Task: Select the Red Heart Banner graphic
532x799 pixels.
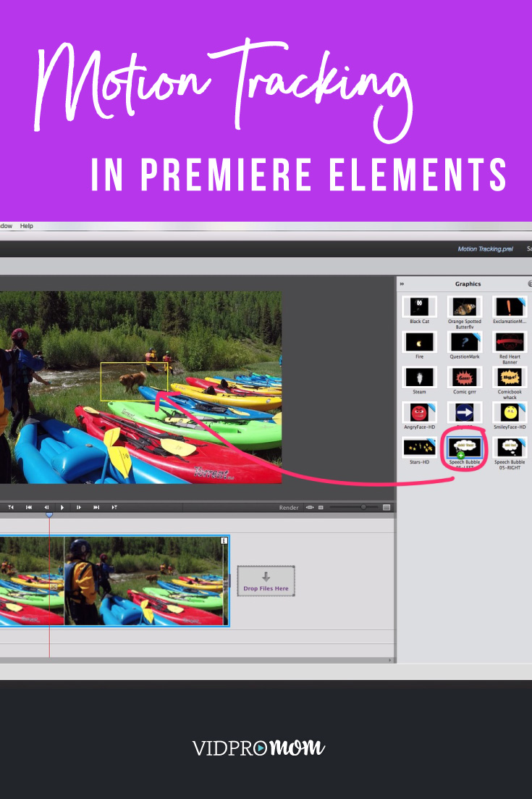Action: [x=510, y=343]
